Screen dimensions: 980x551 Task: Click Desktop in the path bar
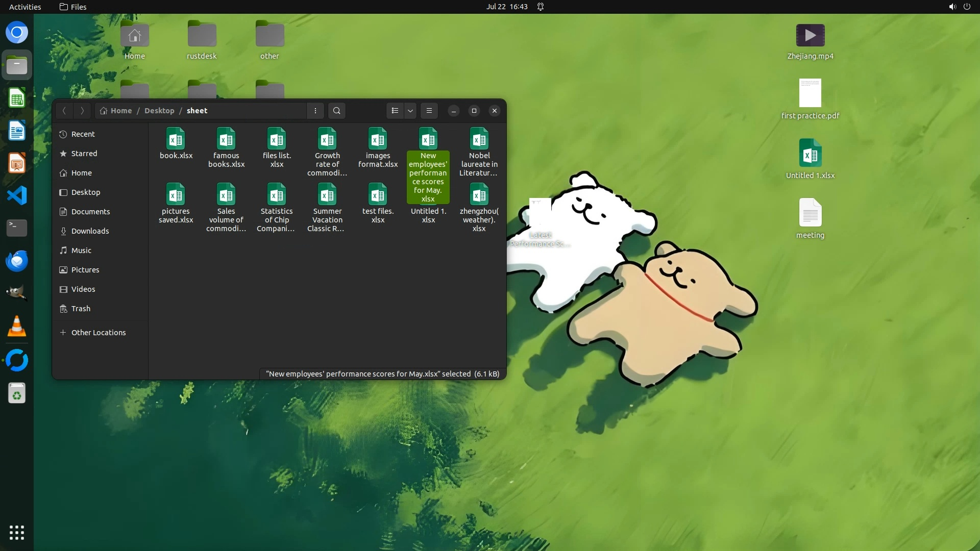(x=159, y=111)
